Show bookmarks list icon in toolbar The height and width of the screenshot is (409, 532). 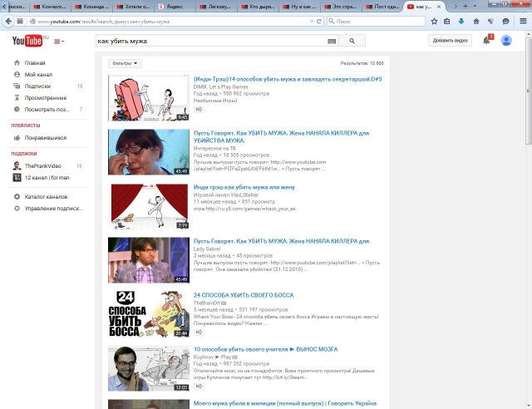pos(447,21)
